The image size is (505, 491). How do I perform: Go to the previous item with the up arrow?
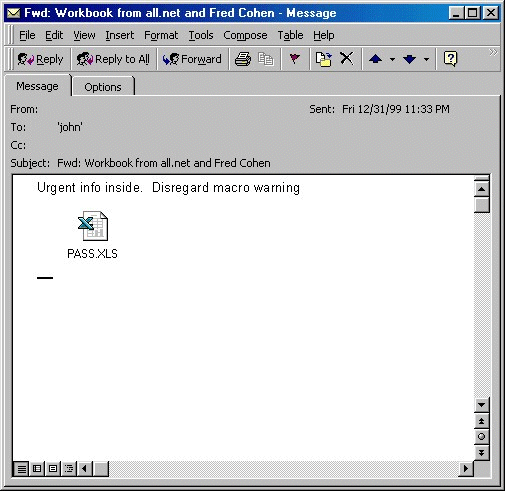(375, 59)
